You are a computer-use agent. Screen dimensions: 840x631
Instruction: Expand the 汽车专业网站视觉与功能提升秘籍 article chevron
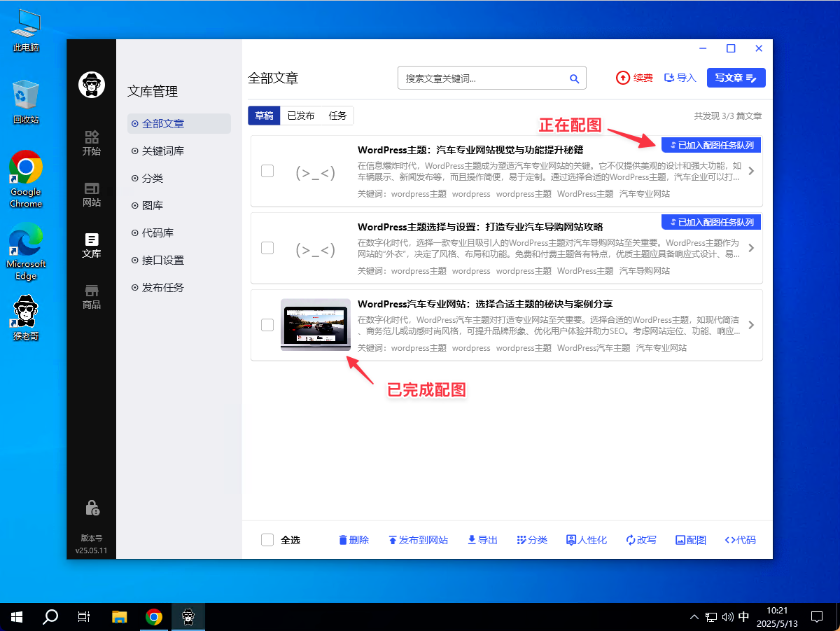pos(751,171)
